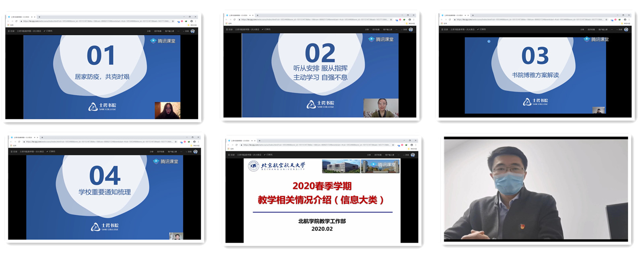Toggle 已报名 checkmark in the 01 slide window
Screen dimensions: 644x262
coord(49,31)
